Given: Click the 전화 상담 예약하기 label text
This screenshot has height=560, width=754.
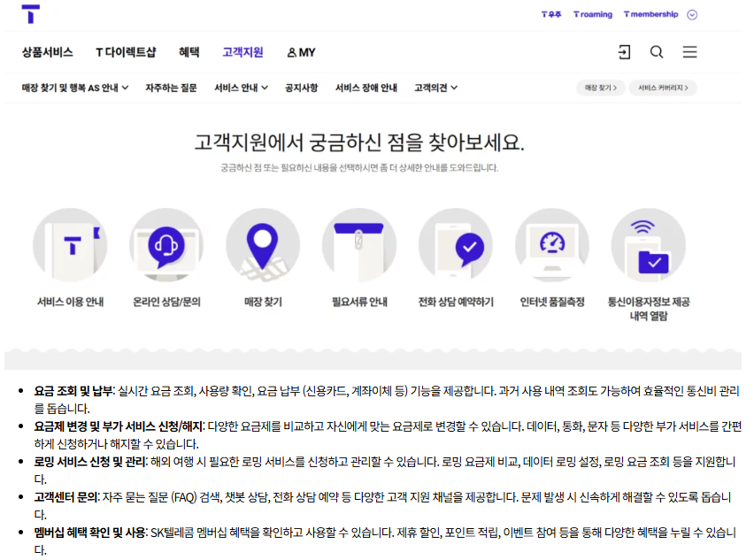Looking at the screenshot, I should tap(456, 302).
